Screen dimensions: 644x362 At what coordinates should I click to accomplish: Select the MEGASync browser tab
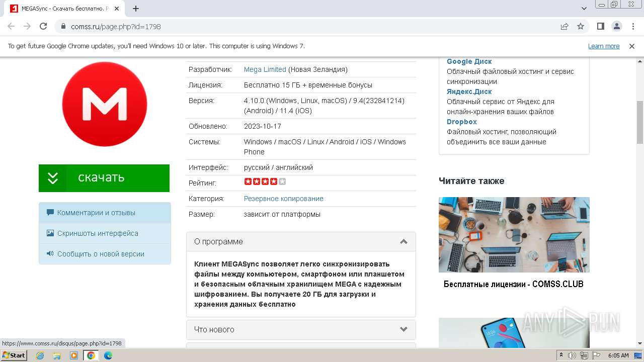click(x=64, y=9)
